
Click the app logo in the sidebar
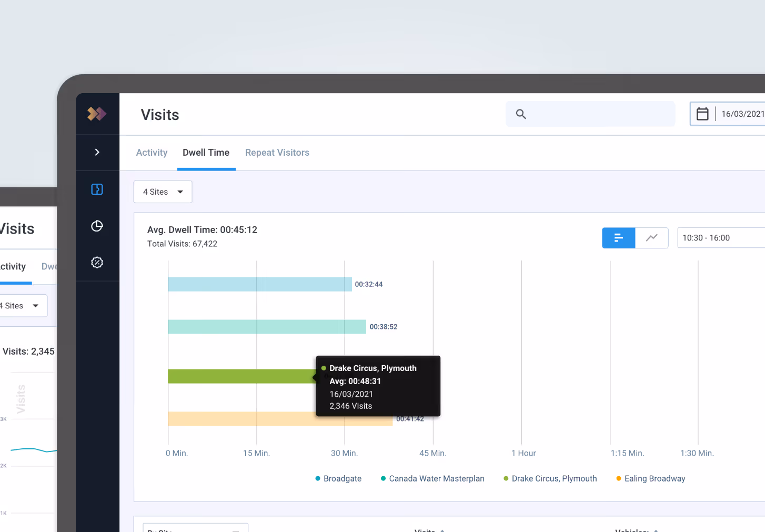[x=97, y=114]
